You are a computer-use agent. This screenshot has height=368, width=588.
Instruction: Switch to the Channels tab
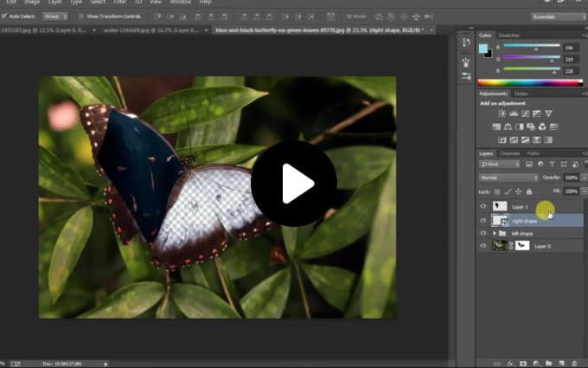coord(509,153)
